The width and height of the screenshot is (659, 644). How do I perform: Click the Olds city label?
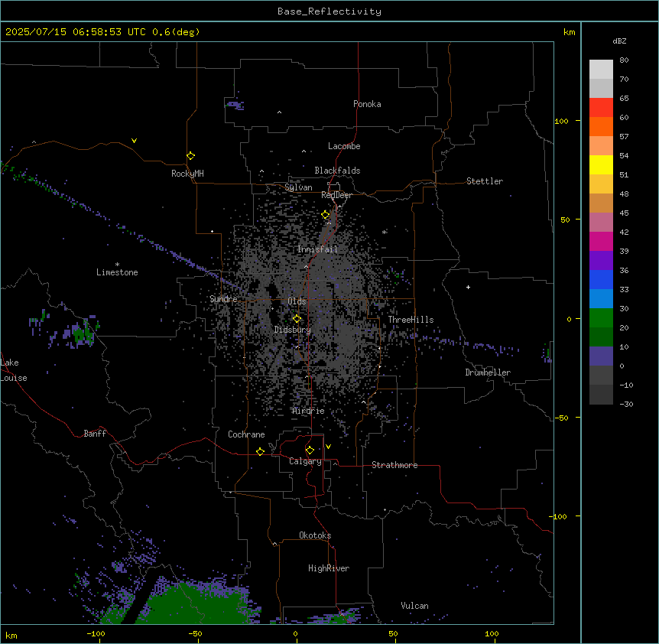(x=297, y=301)
